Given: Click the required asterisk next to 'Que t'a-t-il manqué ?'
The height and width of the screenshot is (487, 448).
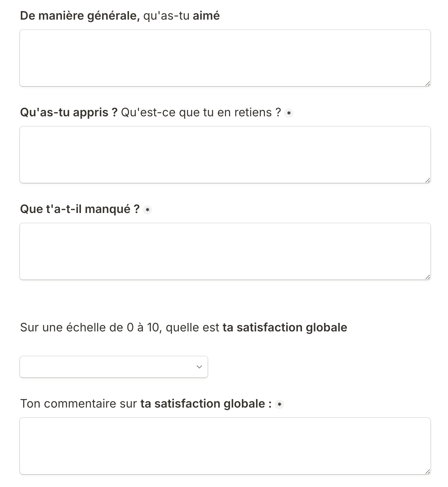Looking at the screenshot, I should click(x=147, y=210).
